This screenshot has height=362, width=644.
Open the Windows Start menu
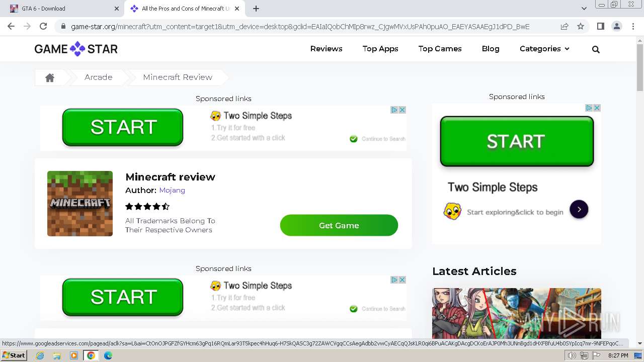click(14, 355)
